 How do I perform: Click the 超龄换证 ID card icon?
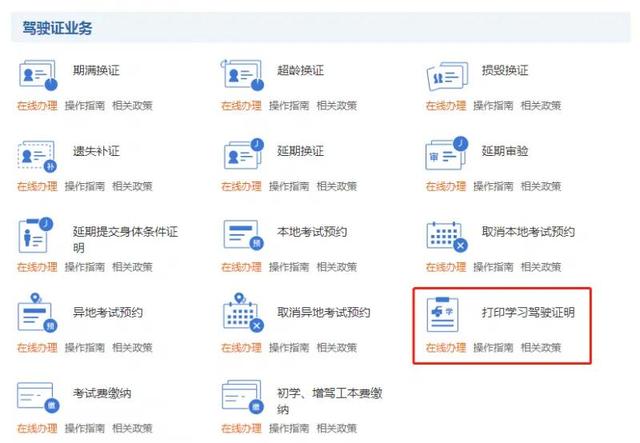tap(242, 75)
